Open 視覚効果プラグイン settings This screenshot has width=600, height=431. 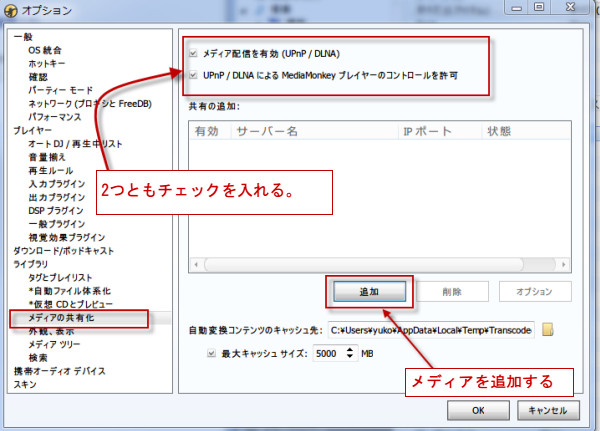click(x=67, y=237)
